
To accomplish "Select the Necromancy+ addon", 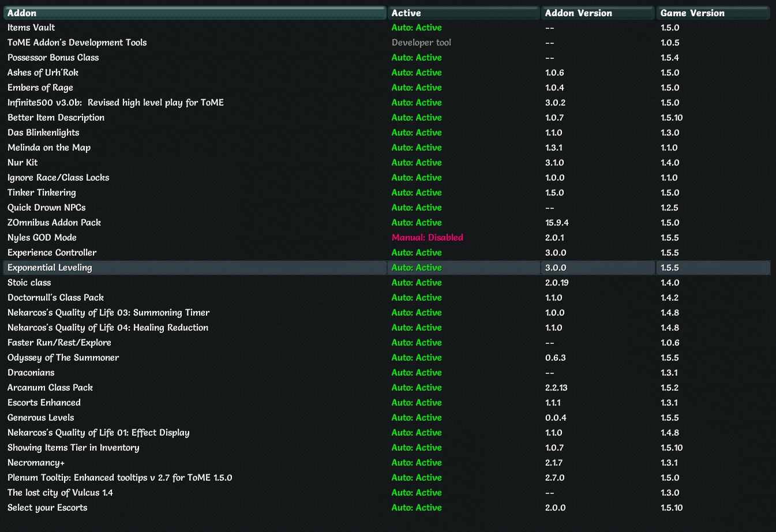I will coord(36,463).
